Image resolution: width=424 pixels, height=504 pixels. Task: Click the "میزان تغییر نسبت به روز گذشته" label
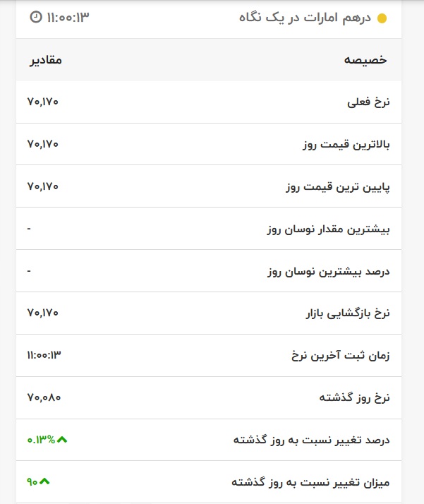tap(310, 482)
